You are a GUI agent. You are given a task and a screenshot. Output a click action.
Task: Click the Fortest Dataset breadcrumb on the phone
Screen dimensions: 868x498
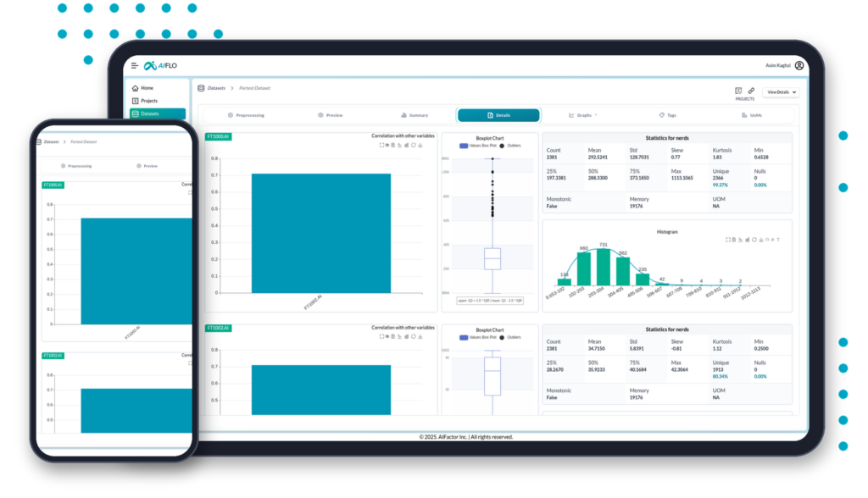click(84, 141)
